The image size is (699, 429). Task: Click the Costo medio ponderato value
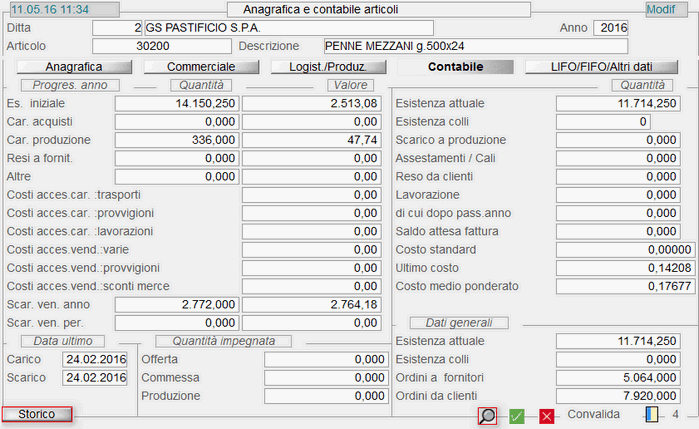(625, 286)
